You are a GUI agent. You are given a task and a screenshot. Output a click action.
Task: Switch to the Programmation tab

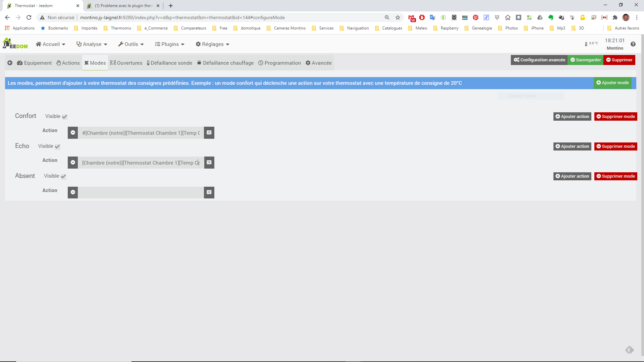click(x=279, y=63)
